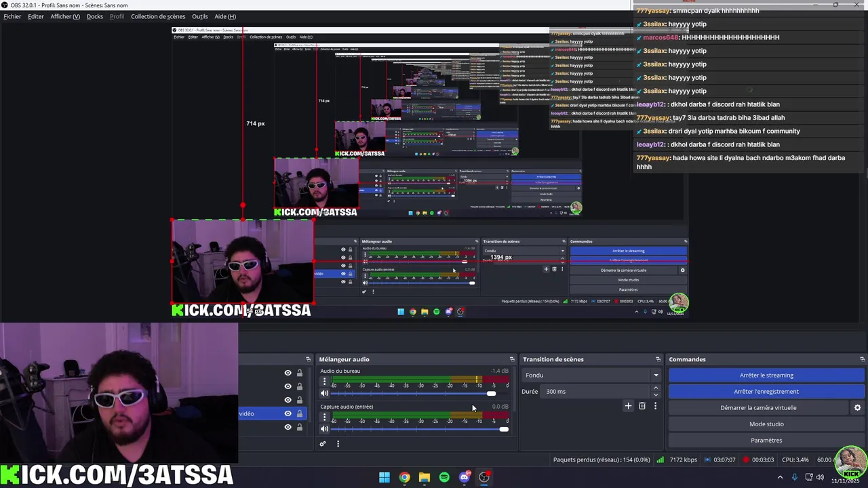Click the Audio du bureau volume slider handle

pyautogui.click(x=491, y=393)
